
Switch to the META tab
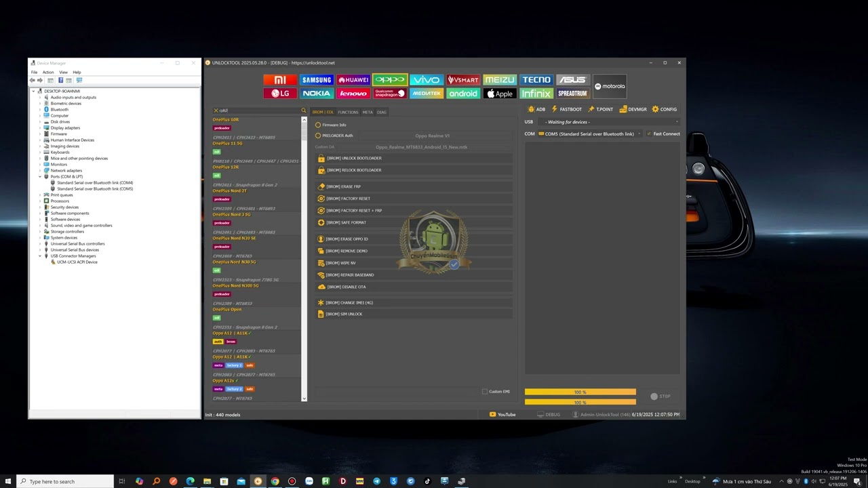click(x=368, y=112)
